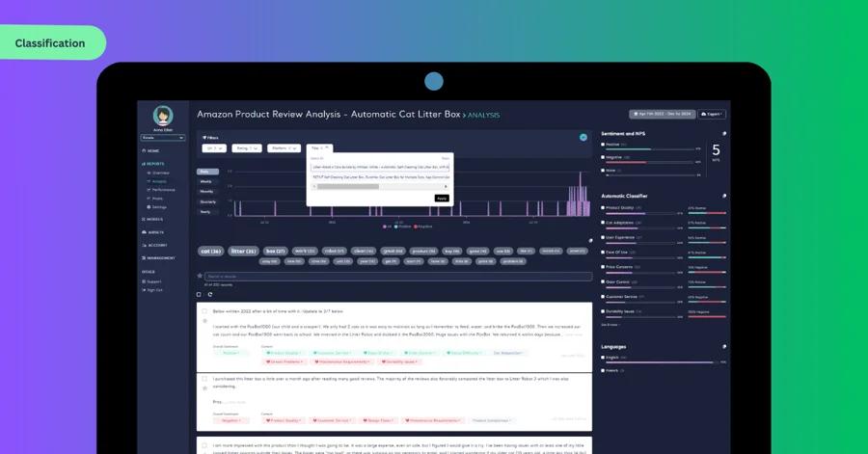Open the date range picker button
The height and width of the screenshot is (454, 868).
pos(662,114)
